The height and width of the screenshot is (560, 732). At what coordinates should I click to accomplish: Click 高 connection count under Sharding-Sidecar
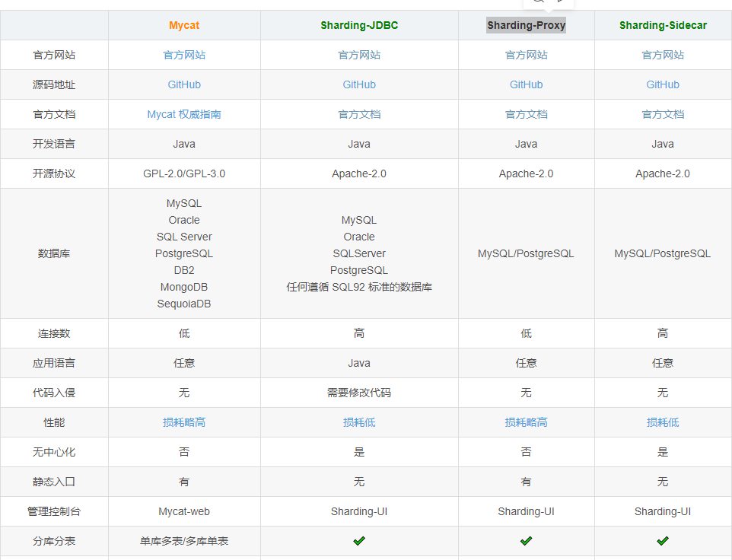pos(663,333)
